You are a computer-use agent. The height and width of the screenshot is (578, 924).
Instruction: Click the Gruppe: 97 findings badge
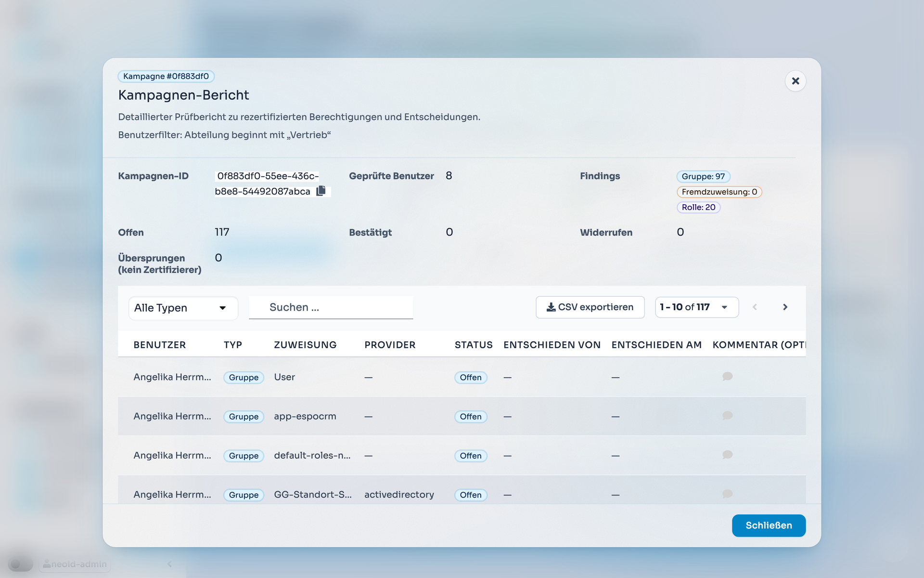point(703,176)
